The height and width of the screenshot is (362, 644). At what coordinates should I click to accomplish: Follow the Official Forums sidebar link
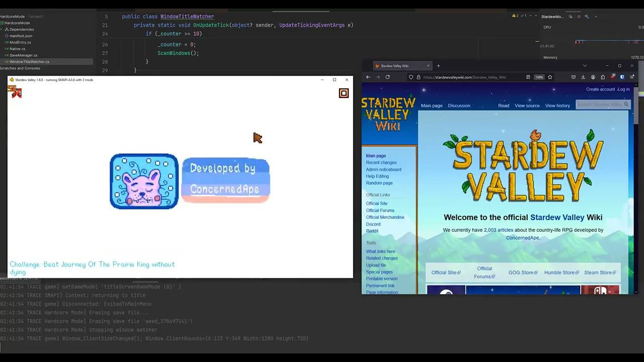pos(380,210)
